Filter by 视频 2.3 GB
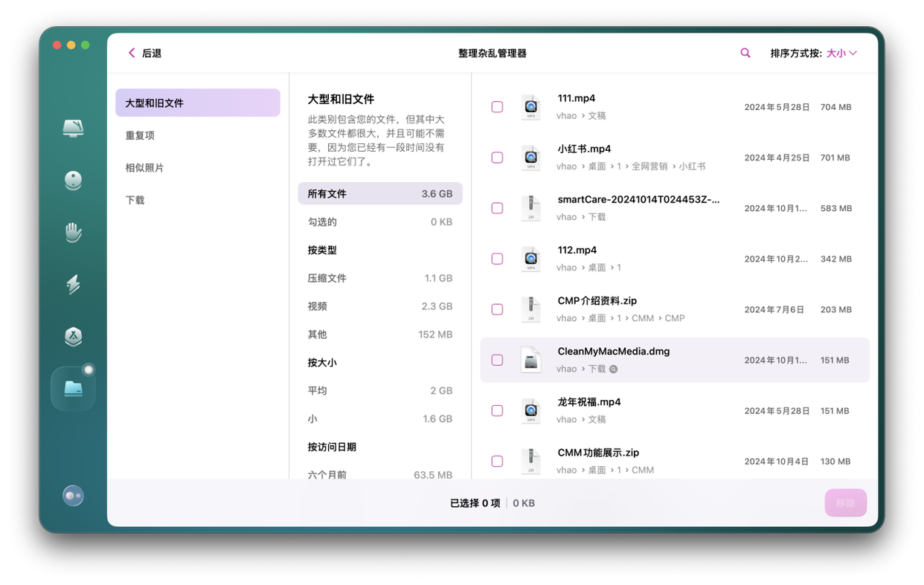 (x=380, y=306)
